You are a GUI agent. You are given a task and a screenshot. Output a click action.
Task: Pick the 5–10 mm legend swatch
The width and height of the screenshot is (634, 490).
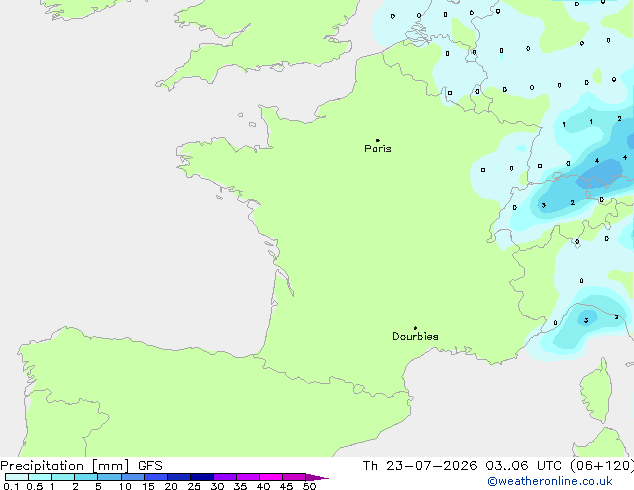(x=109, y=477)
